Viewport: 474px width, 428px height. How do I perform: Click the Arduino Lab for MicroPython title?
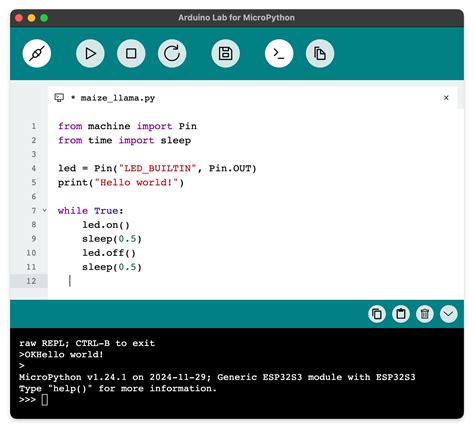[236, 18]
